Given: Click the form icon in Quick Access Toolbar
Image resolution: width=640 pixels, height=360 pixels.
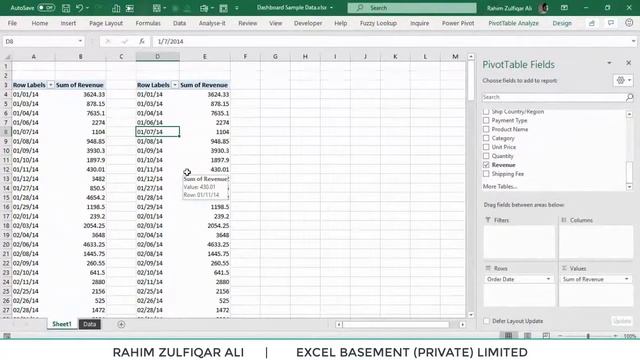Looking at the screenshot, I should tap(130, 8).
